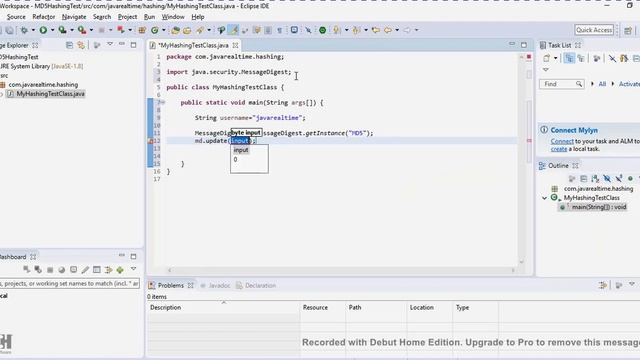Click the Task List Find field
Screen dimensions: 640x360
[x=561, y=84]
